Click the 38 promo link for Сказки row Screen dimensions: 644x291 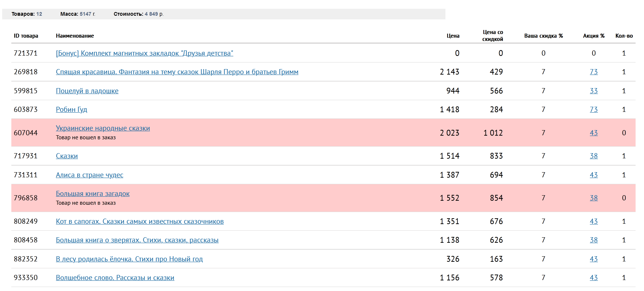[594, 156]
